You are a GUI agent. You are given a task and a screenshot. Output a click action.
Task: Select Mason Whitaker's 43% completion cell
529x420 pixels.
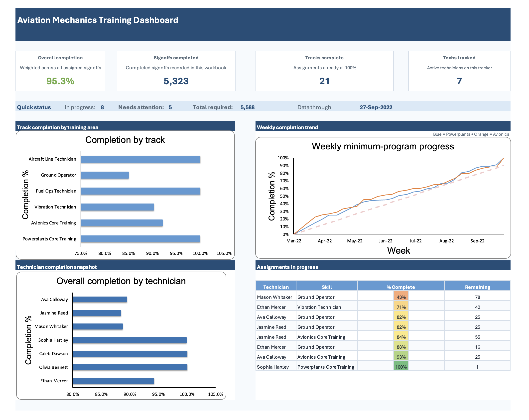[400, 297]
